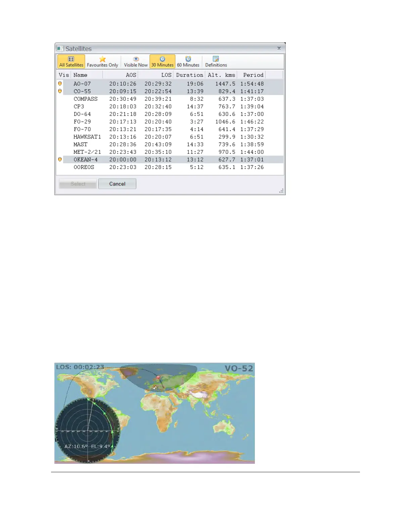
Task: Click period 1:44:00 for MET-2/21
Action: (252, 152)
